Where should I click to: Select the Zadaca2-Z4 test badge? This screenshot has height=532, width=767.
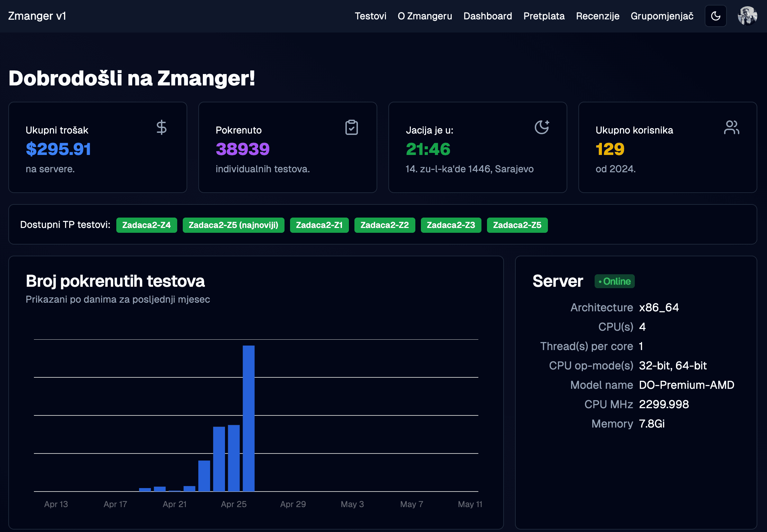pyautogui.click(x=146, y=225)
